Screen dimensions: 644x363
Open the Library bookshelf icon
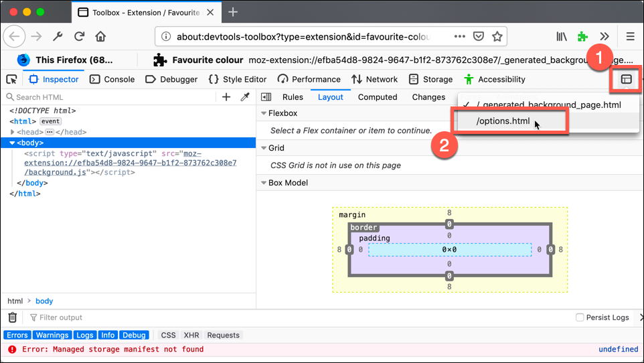pyautogui.click(x=562, y=37)
